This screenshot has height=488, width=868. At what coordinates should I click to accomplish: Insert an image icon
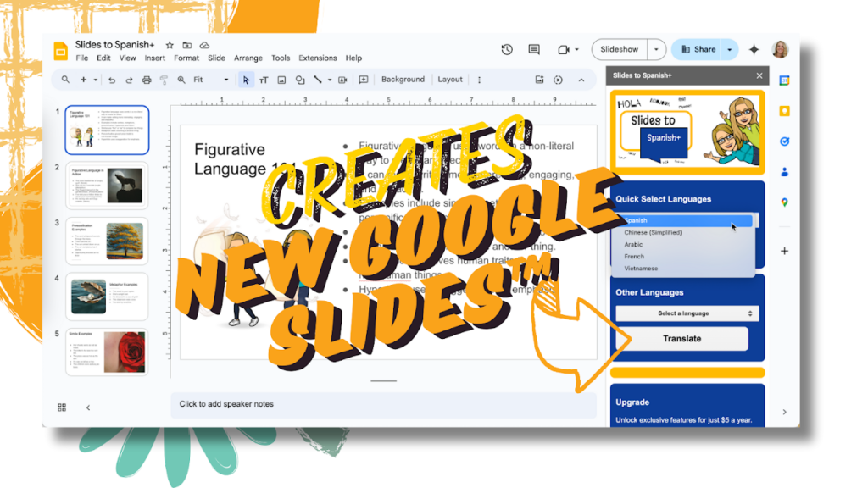tap(281, 80)
